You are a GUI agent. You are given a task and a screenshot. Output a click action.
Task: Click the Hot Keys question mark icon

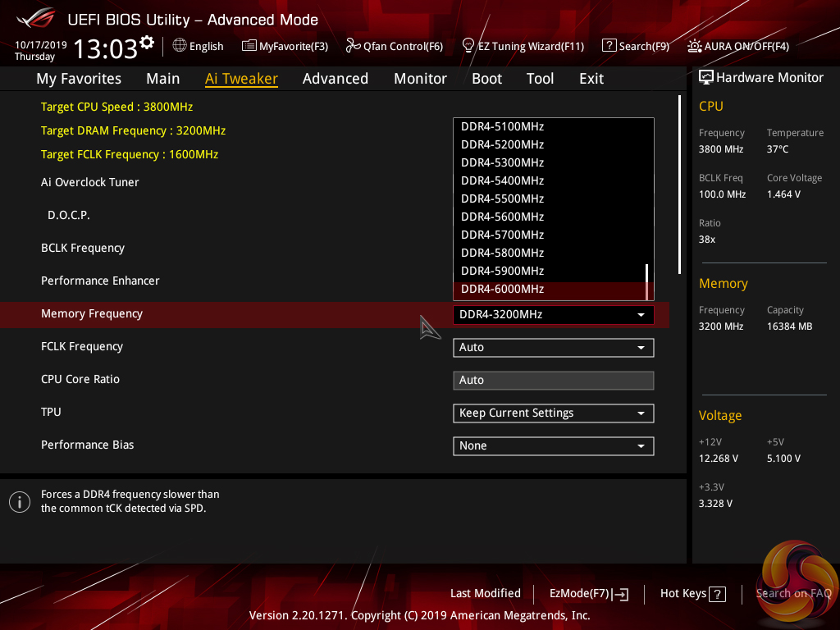(x=717, y=594)
